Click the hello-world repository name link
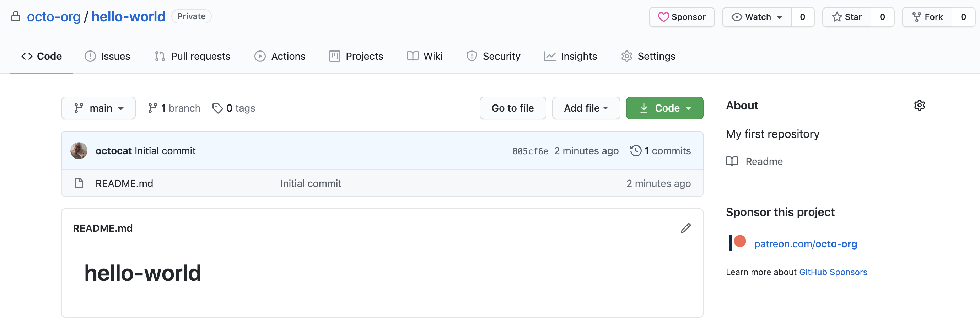Screen dimensions: 980x327 128,17
